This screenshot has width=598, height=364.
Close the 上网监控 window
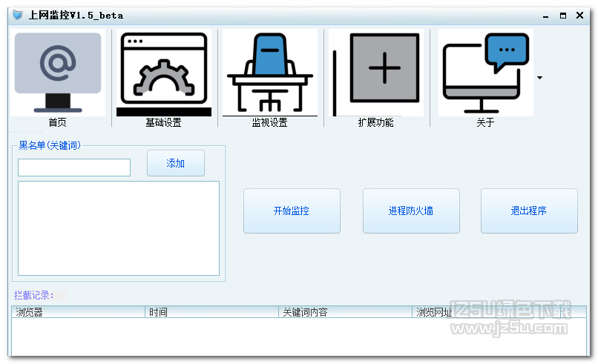pos(579,16)
